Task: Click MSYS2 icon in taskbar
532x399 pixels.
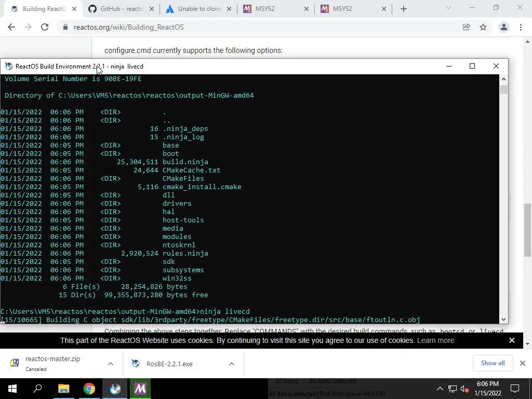Action: click(x=140, y=389)
